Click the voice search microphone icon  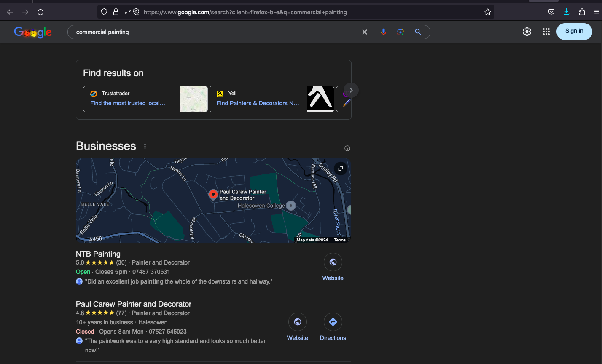coord(383,32)
